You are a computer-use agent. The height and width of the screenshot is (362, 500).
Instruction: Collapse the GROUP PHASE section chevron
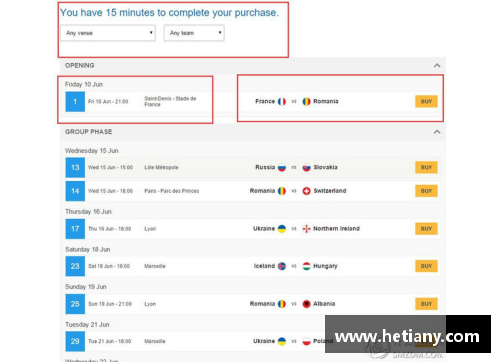point(437,132)
